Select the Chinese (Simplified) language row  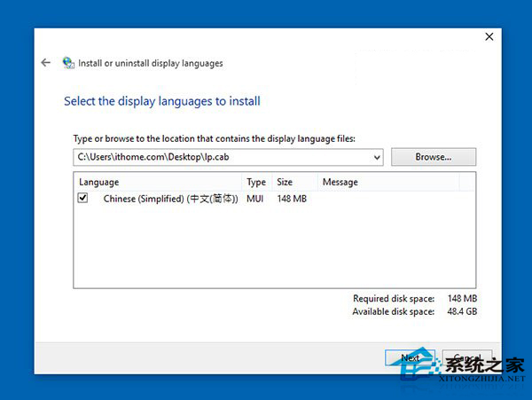(x=170, y=199)
